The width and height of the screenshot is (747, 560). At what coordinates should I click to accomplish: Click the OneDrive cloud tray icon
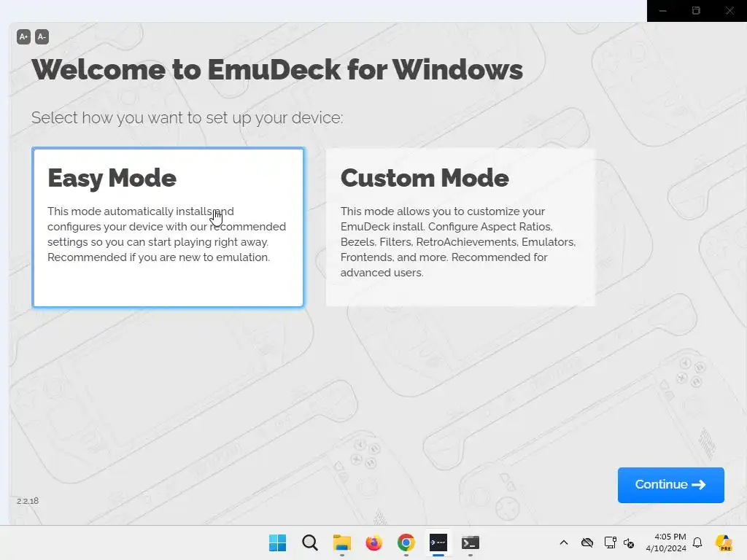click(587, 542)
